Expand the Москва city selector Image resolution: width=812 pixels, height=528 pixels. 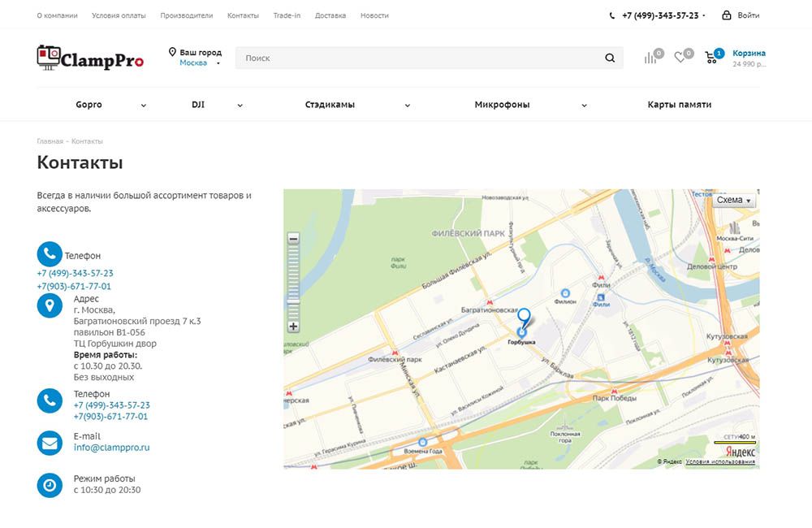pos(200,63)
